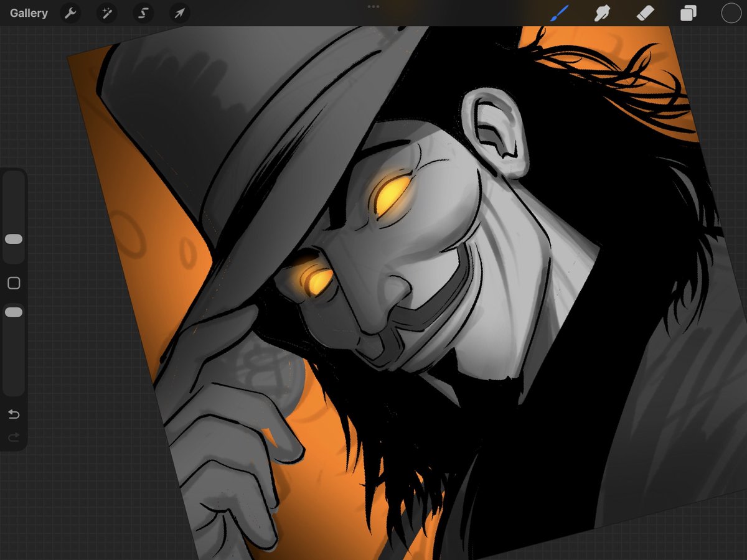Return to the Gallery

[29, 12]
